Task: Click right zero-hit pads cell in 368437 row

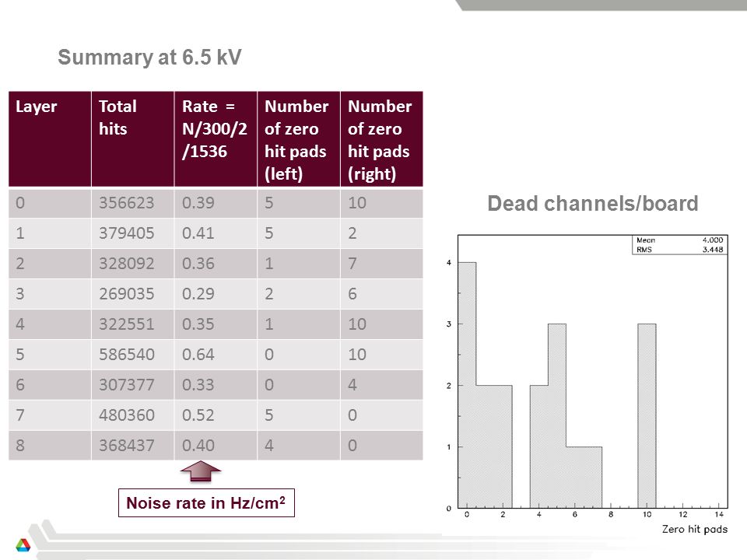Action: click(381, 445)
